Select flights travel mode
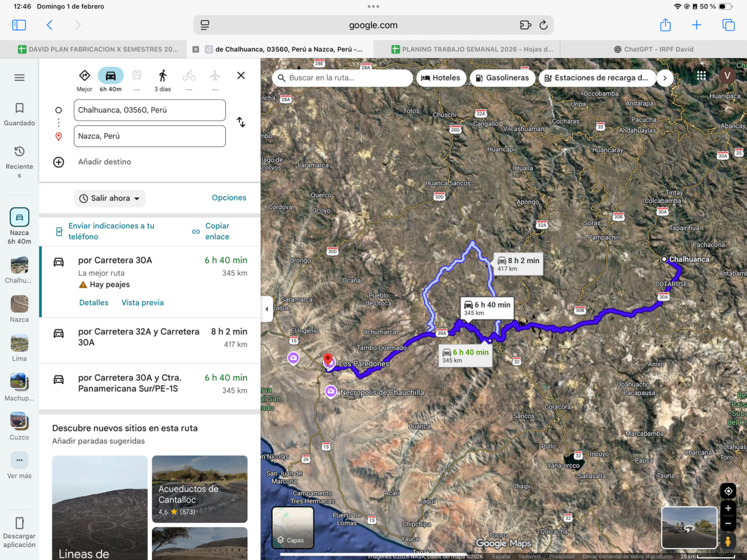This screenshot has width=747, height=560. (x=215, y=81)
